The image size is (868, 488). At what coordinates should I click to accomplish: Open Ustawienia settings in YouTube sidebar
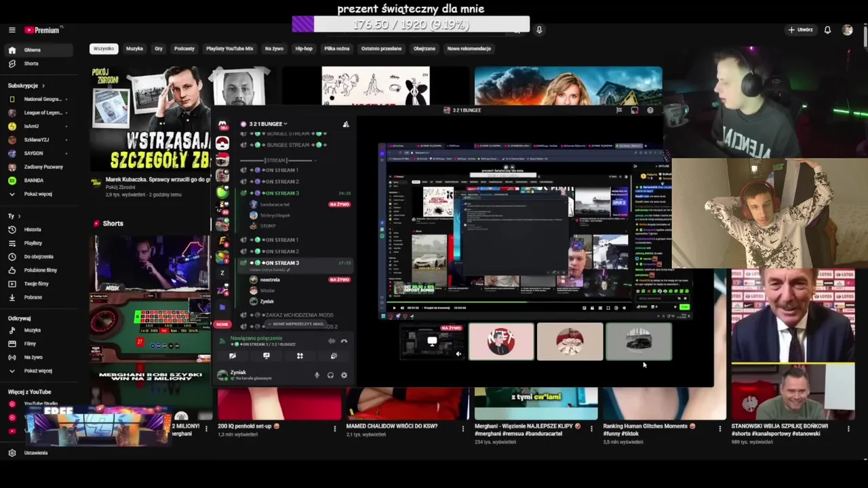[x=37, y=453]
